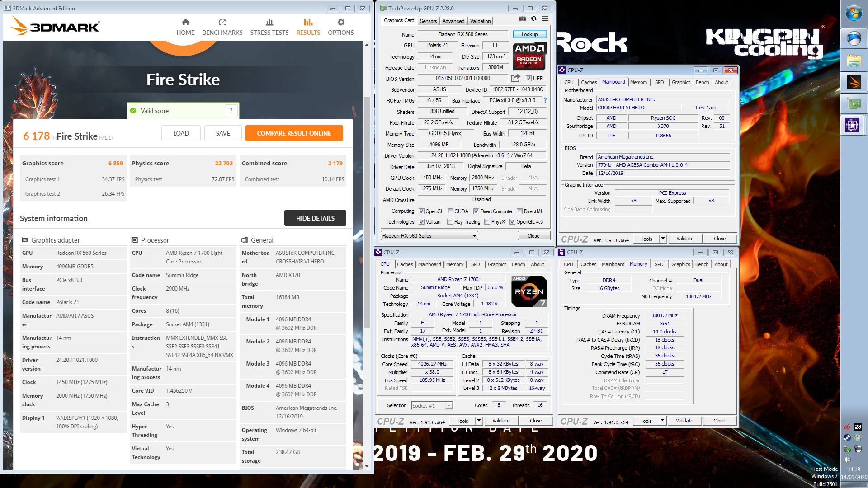Switch to Advanced tab in GPU-Z
This screenshot has width=868, height=488.
[x=453, y=21]
